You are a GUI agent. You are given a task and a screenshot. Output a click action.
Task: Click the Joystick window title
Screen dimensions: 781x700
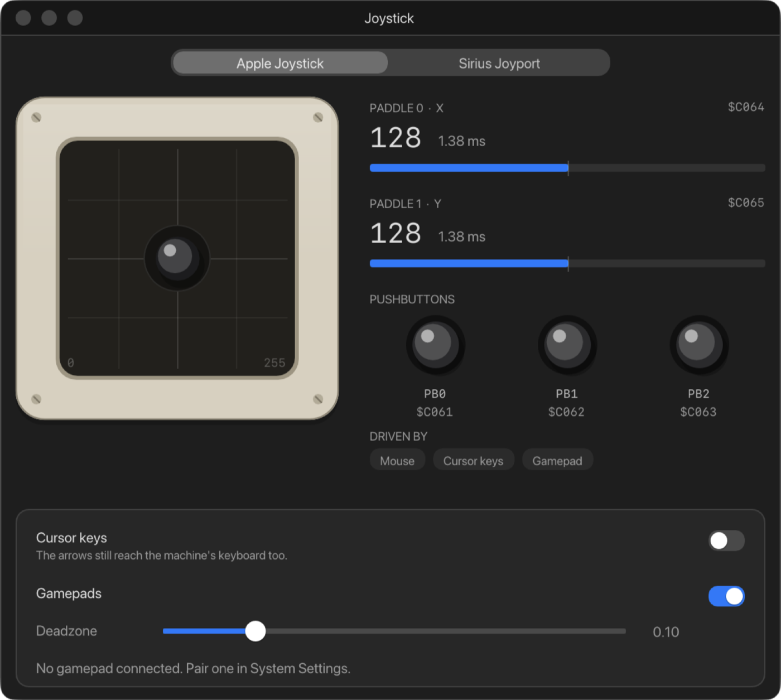click(389, 18)
